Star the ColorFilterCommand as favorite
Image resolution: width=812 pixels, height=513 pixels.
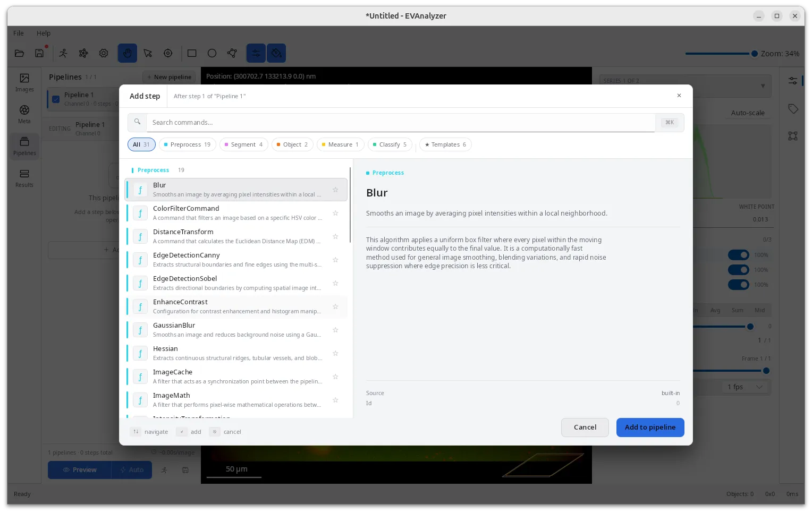pos(335,213)
